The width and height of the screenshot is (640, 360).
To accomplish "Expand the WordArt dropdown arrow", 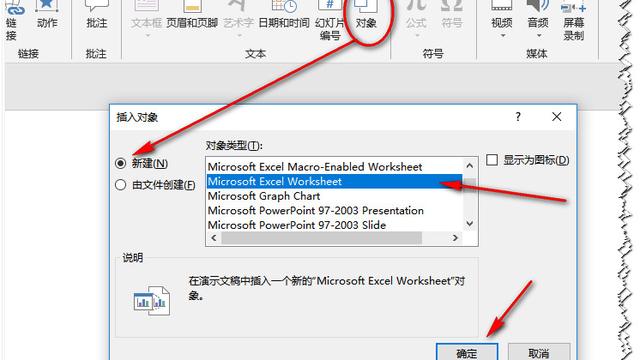I will point(239,36).
